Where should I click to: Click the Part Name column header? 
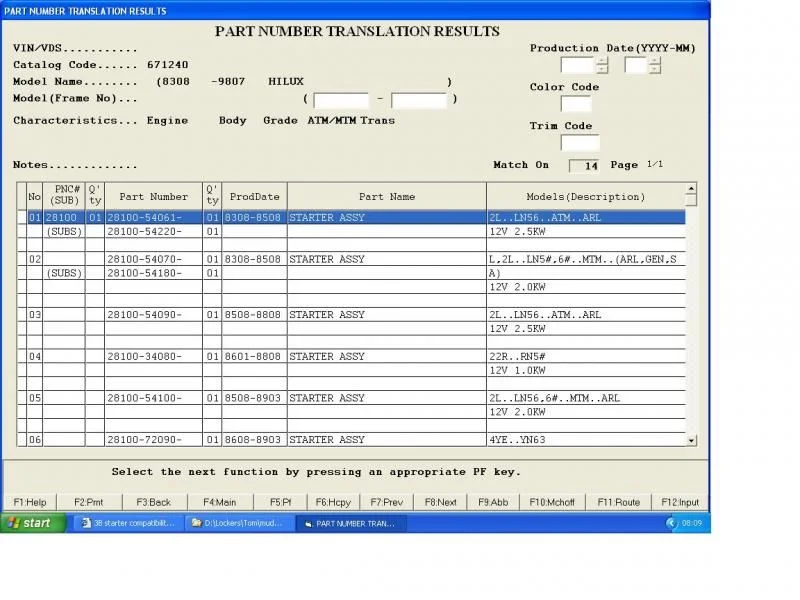coord(387,196)
